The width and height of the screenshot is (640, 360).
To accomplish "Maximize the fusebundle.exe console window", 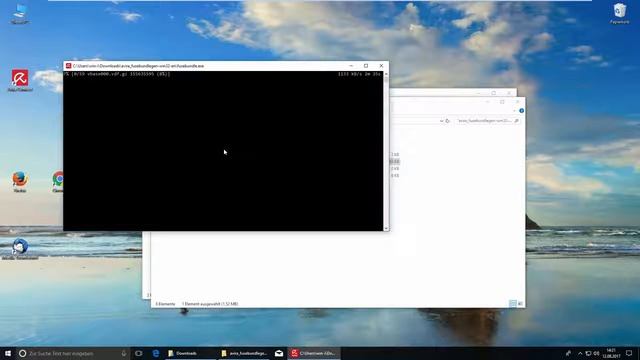I will [x=366, y=66].
